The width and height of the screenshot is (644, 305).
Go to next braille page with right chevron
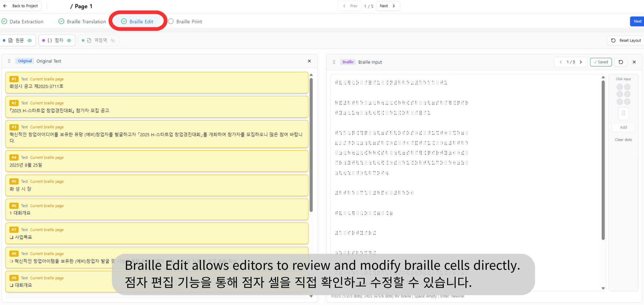[581, 62]
